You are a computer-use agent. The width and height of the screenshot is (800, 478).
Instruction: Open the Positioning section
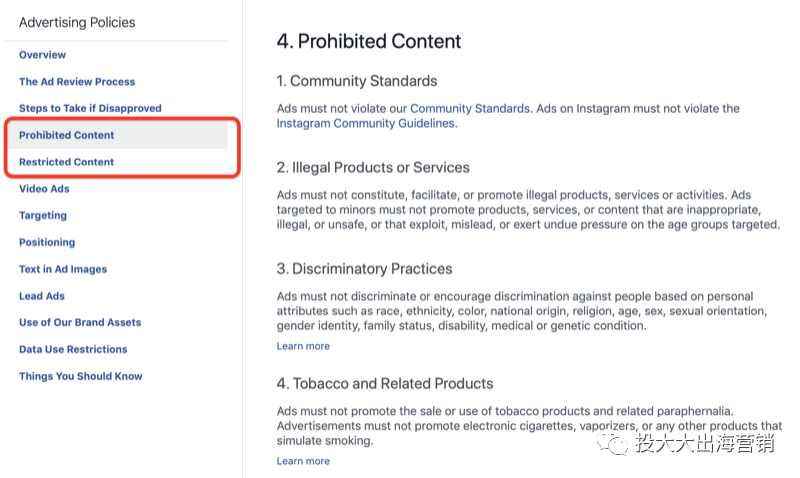pos(47,242)
